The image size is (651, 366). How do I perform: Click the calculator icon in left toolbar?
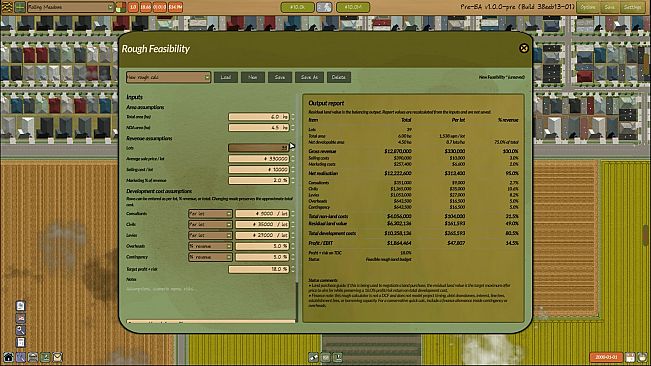20,342
